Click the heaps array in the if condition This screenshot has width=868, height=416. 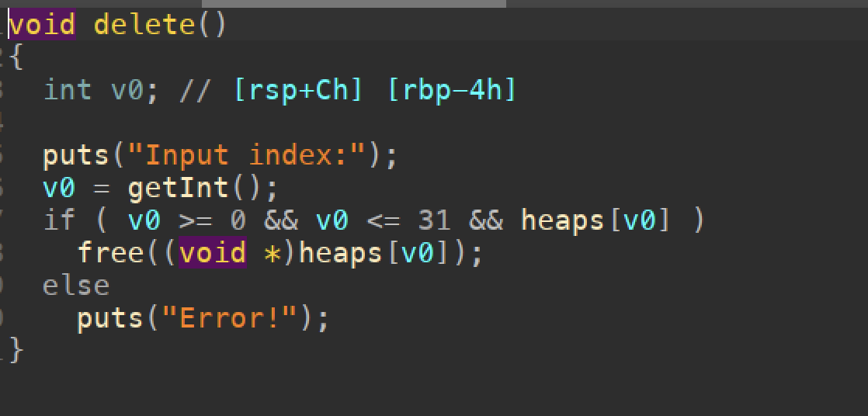tap(562, 220)
